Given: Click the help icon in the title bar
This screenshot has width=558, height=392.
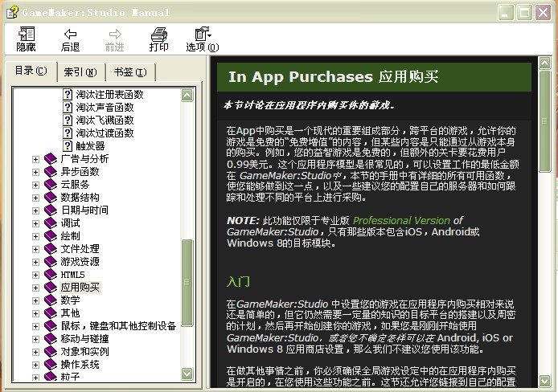Looking at the screenshot, I should click(x=12, y=12).
